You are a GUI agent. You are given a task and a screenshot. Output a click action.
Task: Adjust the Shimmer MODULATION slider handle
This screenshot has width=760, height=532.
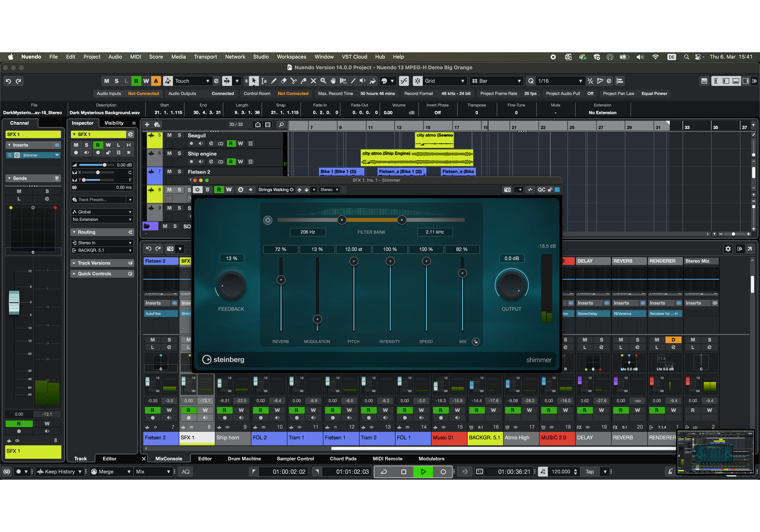tap(317, 319)
